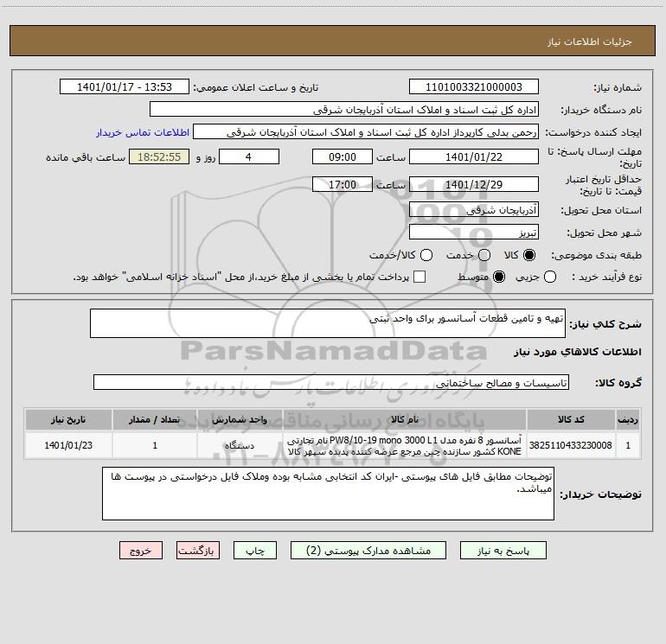Click the reply deadline time 09:00 field
Viewport: 666px width, 644px height.
click(x=343, y=156)
